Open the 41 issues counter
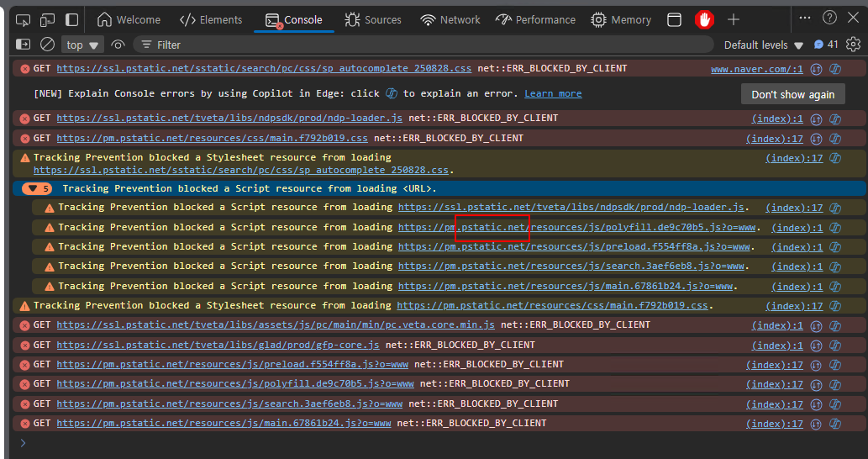The width and height of the screenshot is (868, 459). point(827,45)
